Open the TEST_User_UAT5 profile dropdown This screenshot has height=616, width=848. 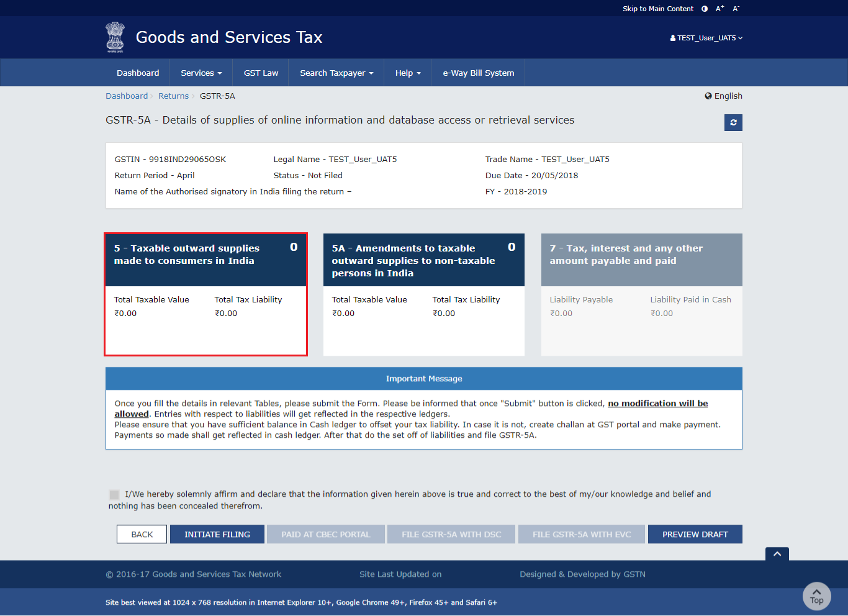[706, 38]
